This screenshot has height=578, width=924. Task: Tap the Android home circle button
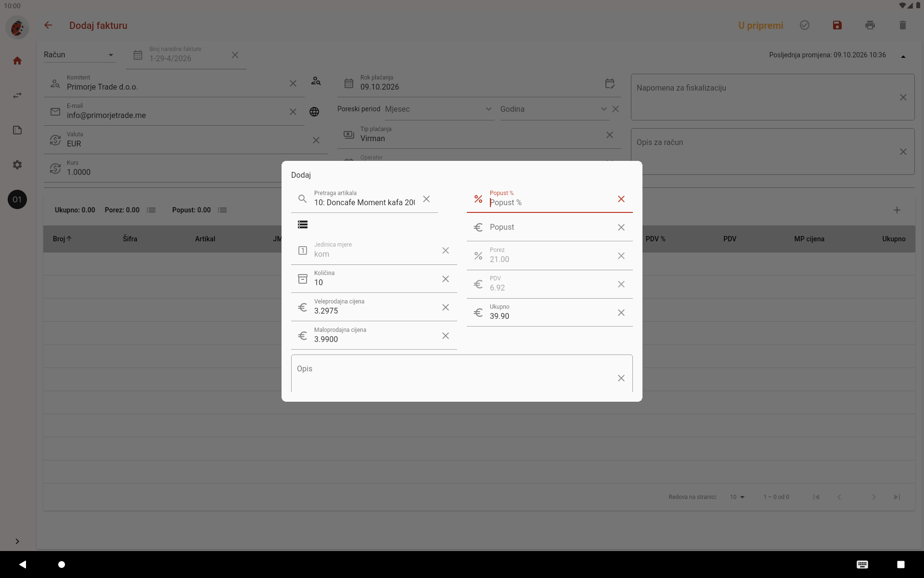(x=62, y=564)
